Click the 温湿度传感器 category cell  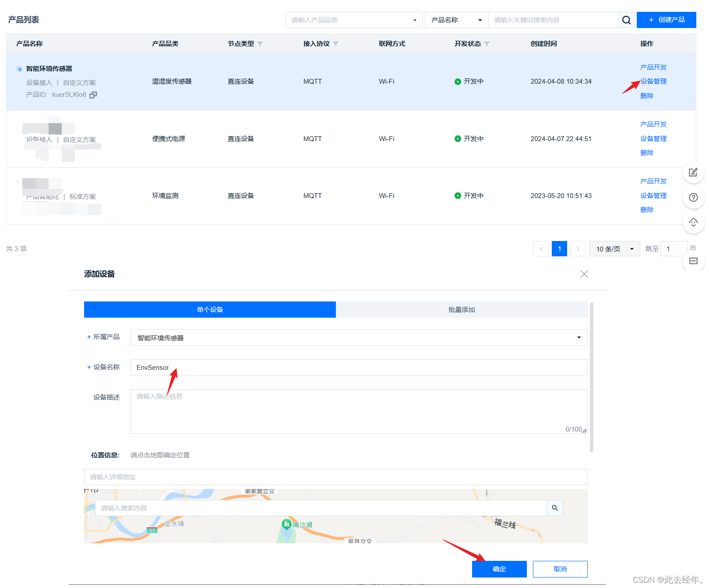(172, 81)
